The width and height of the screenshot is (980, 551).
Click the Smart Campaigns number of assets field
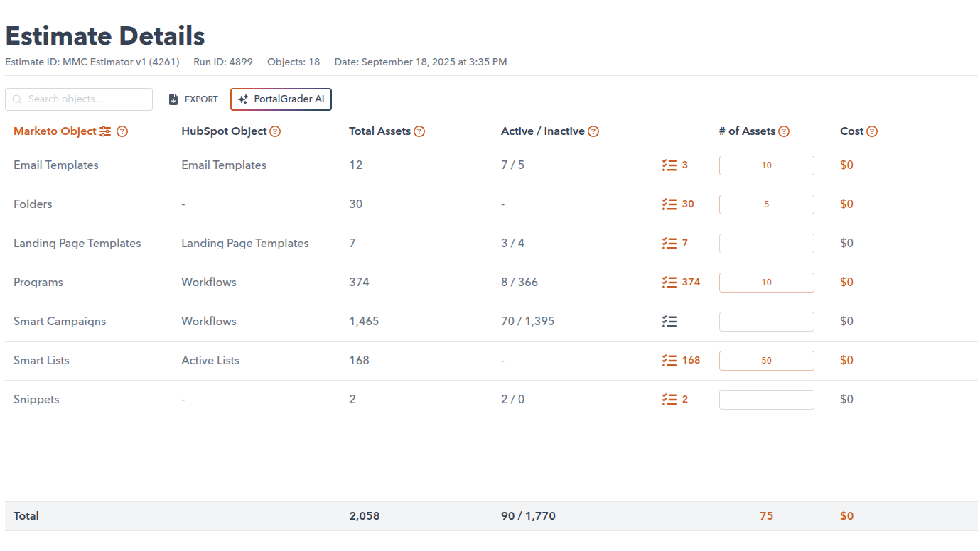tap(766, 322)
